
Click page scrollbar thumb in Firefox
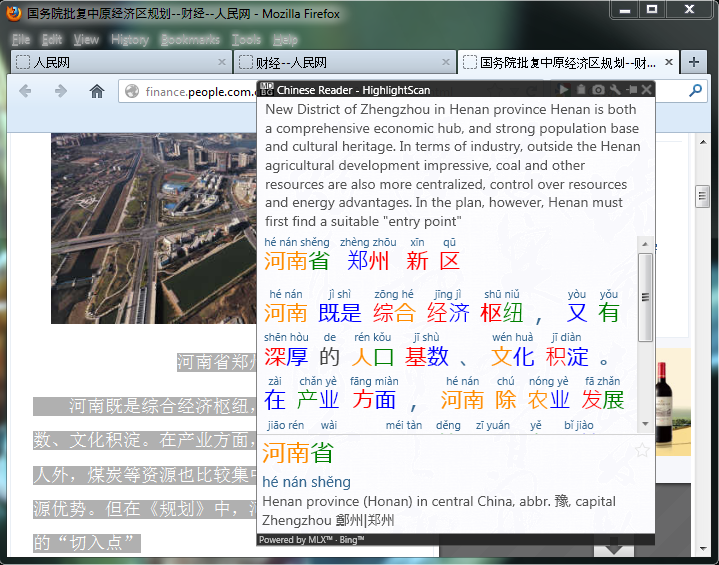702,196
